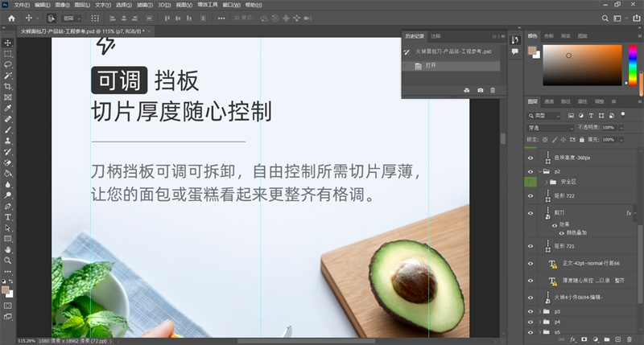The image size is (644, 345).
Task: Expand the p3 layer group
Action: [540, 310]
